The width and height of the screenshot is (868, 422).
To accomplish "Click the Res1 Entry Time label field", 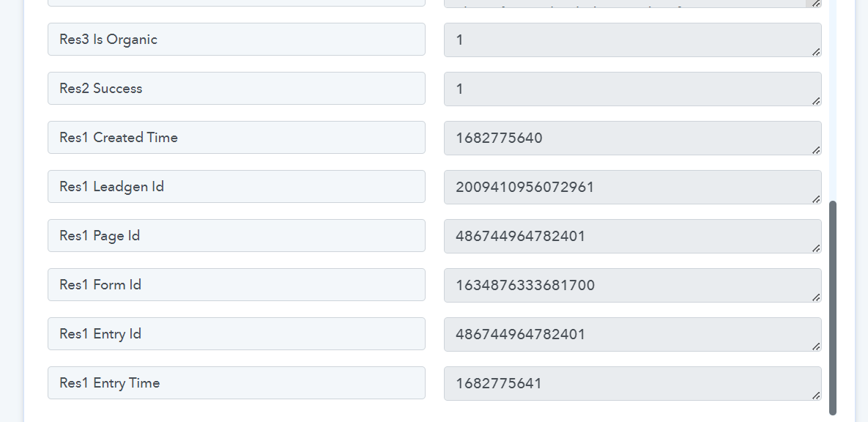I will [237, 382].
